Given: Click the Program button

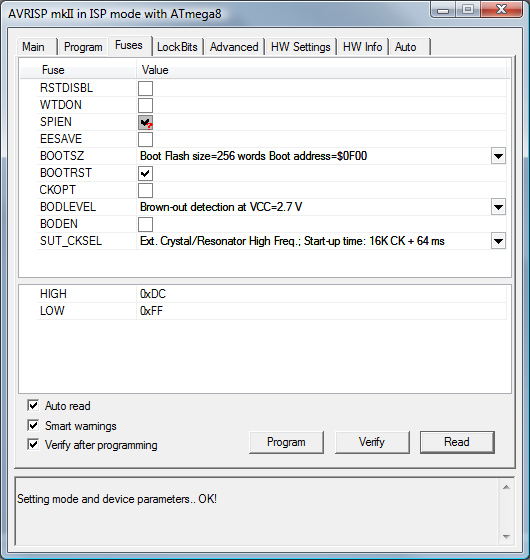Looking at the screenshot, I should 286,442.
